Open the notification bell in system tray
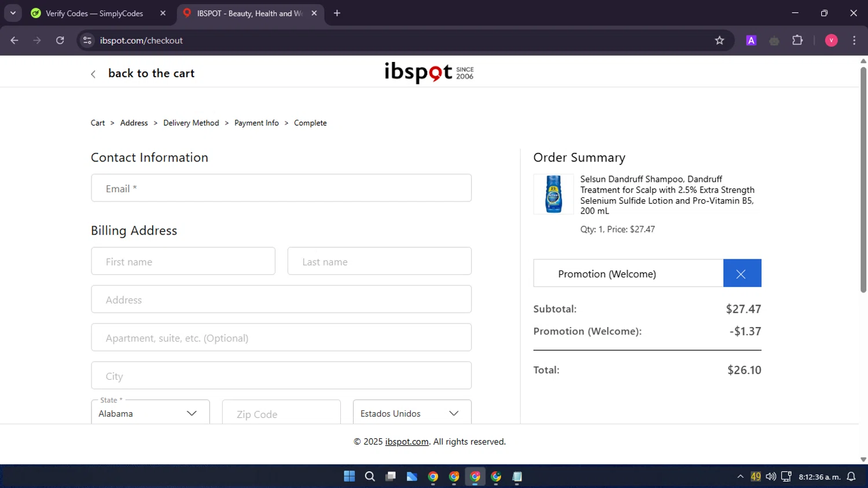The width and height of the screenshot is (868, 488). 851,476
